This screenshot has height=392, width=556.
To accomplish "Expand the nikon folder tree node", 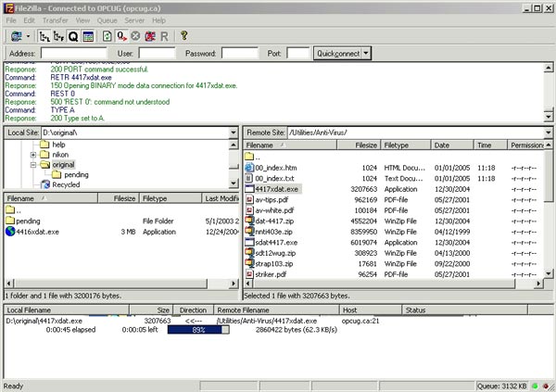I will click(x=32, y=155).
